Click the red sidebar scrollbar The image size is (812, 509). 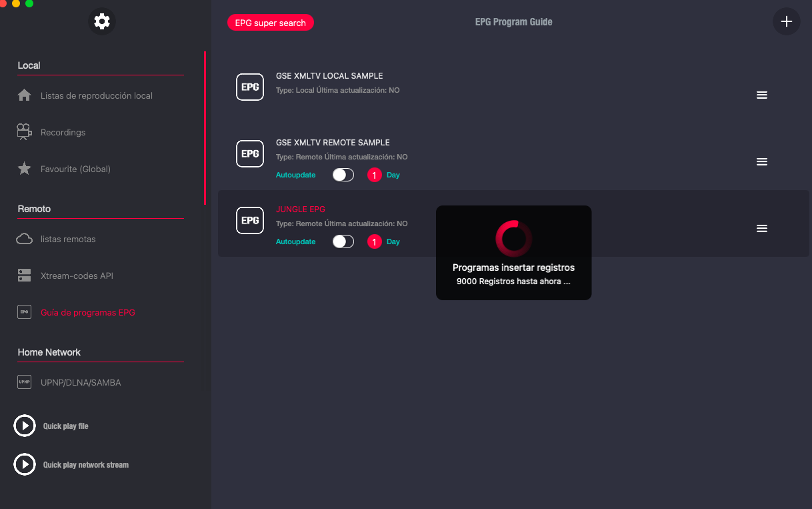pyautogui.click(x=205, y=127)
